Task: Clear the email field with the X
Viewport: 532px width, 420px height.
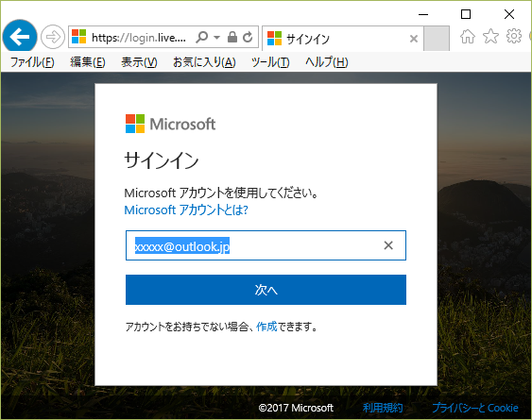Action: point(388,245)
